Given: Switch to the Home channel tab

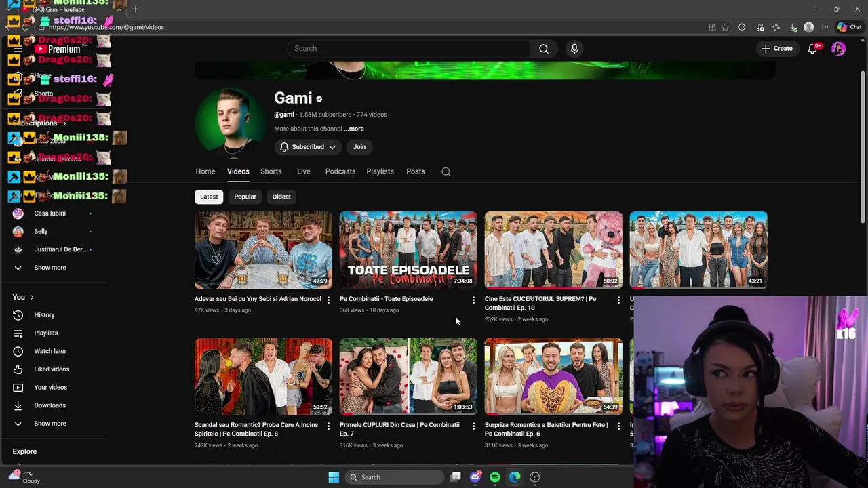Looking at the screenshot, I should (x=205, y=171).
